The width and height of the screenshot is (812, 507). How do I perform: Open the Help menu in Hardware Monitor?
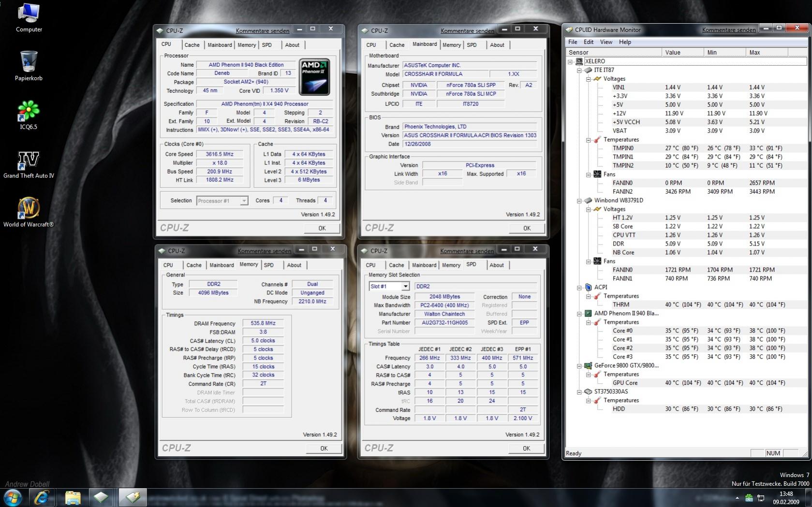[625, 42]
